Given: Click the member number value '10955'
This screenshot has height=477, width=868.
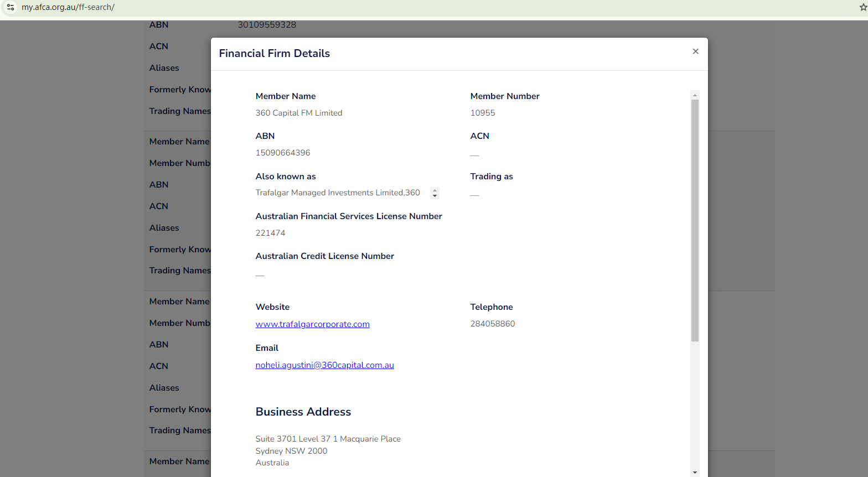Looking at the screenshot, I should [x=483, y=113].
